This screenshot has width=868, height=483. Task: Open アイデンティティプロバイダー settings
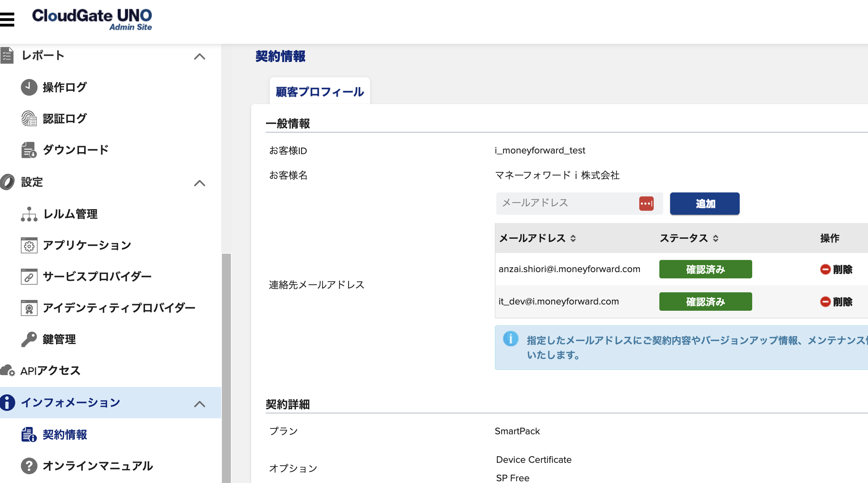[119, 308]
